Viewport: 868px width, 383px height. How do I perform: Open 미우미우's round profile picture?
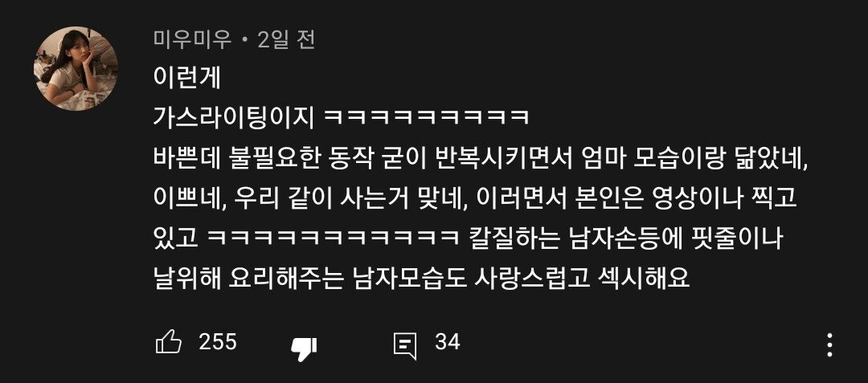[x=76, y=68]
